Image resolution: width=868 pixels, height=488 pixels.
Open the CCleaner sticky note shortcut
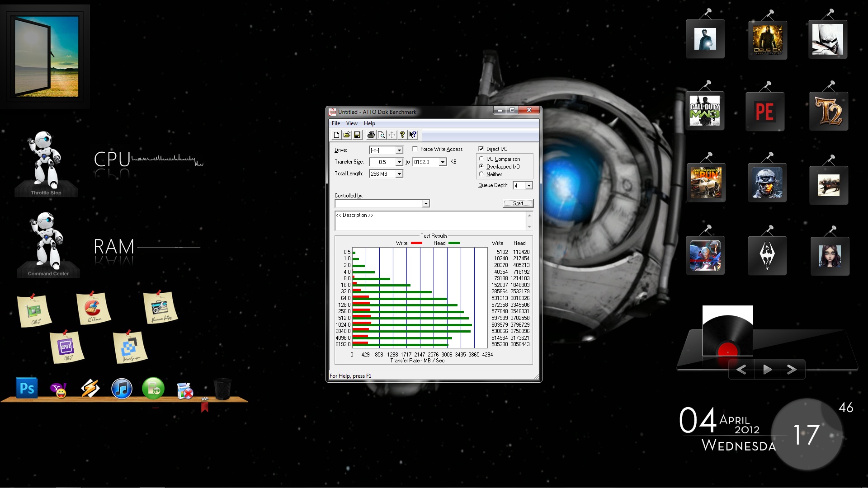[x=94, y=308]
